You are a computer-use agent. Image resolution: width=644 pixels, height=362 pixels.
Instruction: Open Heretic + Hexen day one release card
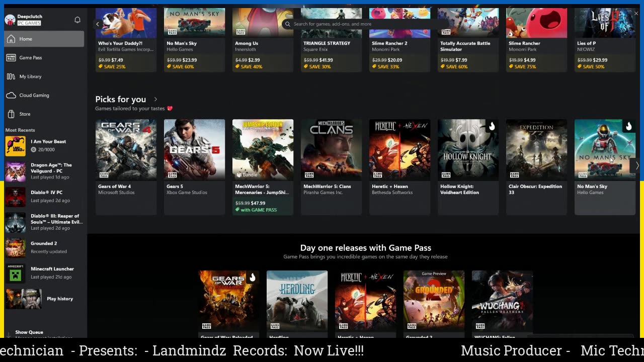[365, 304]
